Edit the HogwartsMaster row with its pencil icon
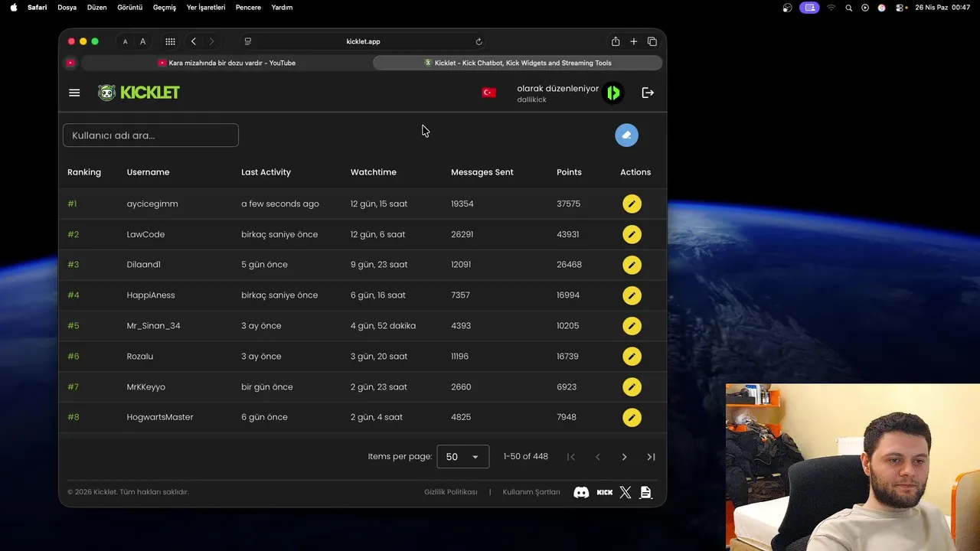The height and width of the screenshot is (551, 980). [x=632, y=418]
